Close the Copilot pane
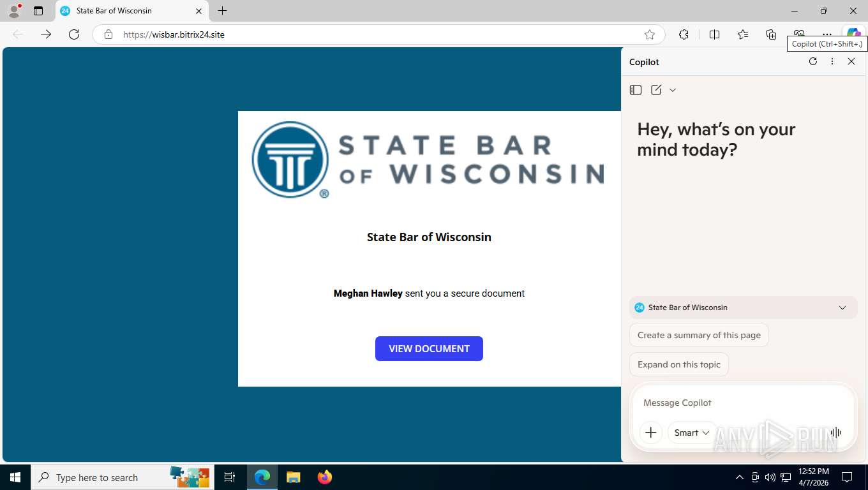Image resolution: width=868 pixels, height=490 pixels. 851,61
